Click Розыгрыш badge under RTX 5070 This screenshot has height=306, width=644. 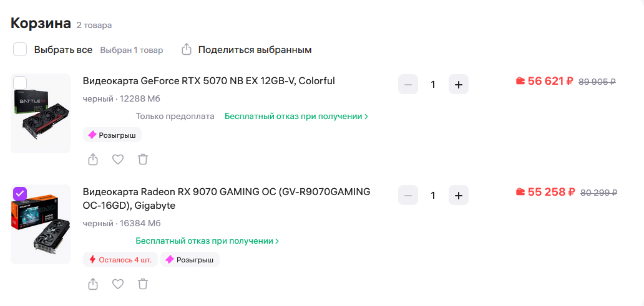click(112, 135)
